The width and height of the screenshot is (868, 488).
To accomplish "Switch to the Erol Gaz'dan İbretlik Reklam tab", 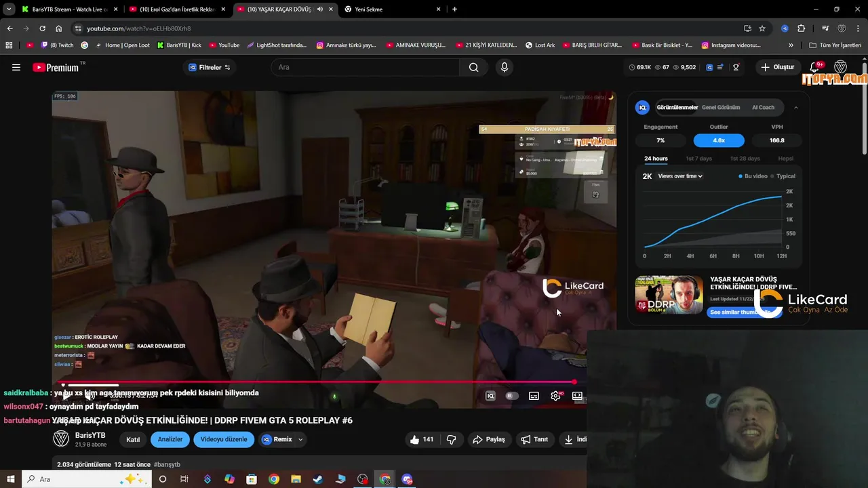I will coord(177,9).
